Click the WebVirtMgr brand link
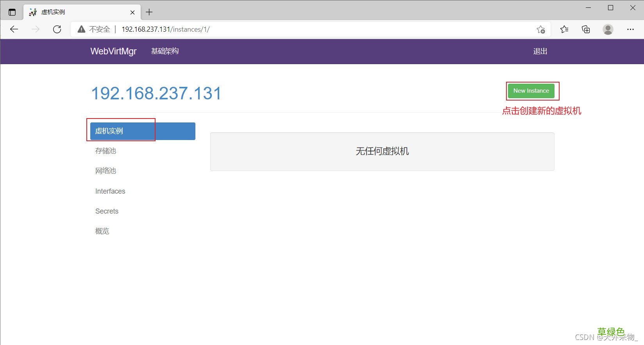Image resolution: width=644 pixels, height=345 pixels. point(113,51)
